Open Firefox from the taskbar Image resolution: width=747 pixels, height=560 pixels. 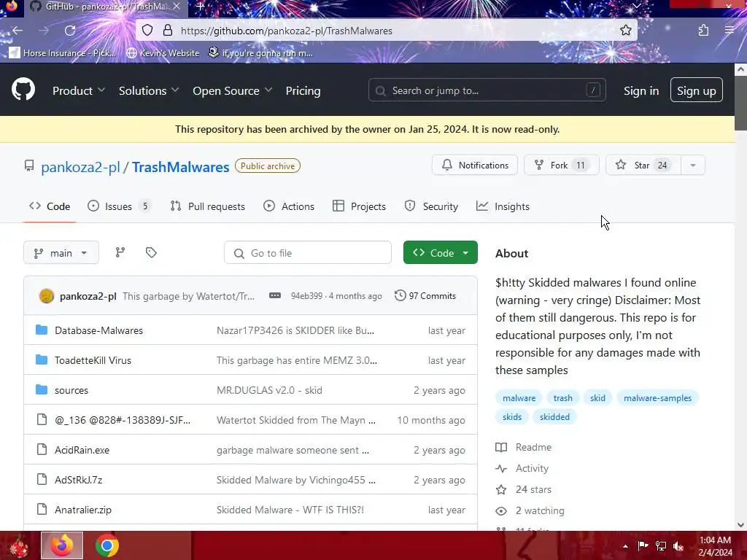[x=62, y=545]
